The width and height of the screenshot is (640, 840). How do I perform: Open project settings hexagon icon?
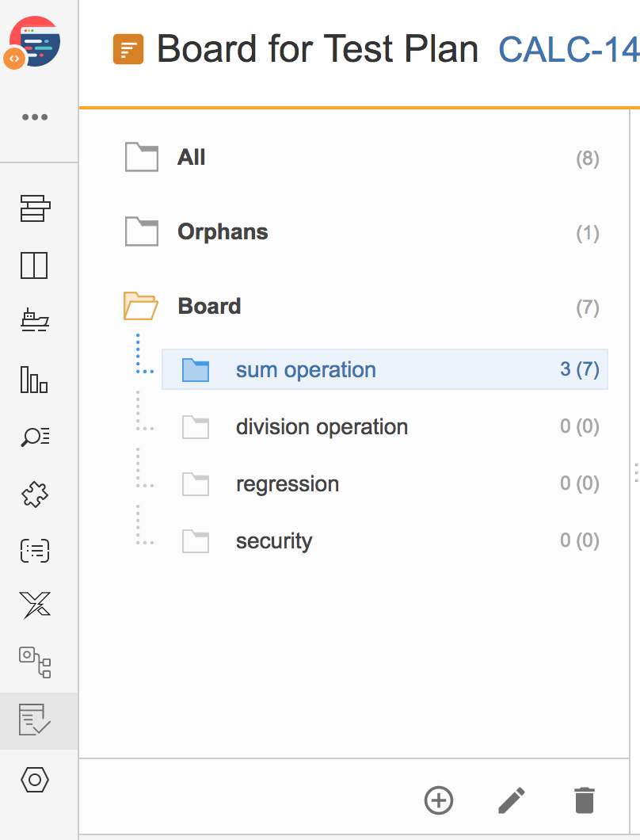click(35, 780)
